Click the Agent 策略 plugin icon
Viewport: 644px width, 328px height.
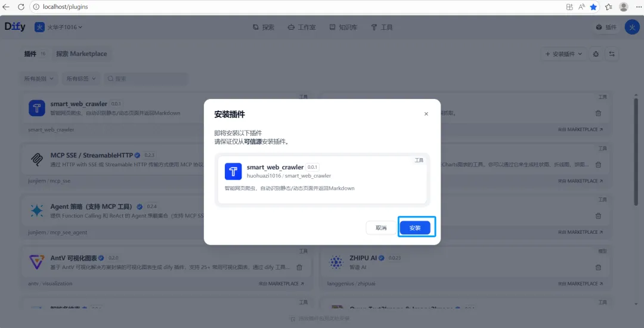point(36,211)
